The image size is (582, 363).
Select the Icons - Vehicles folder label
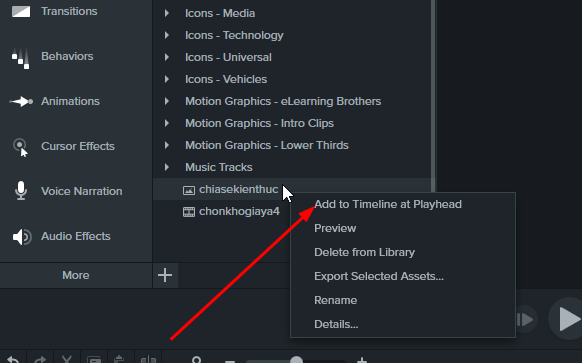tap(226, 79)
